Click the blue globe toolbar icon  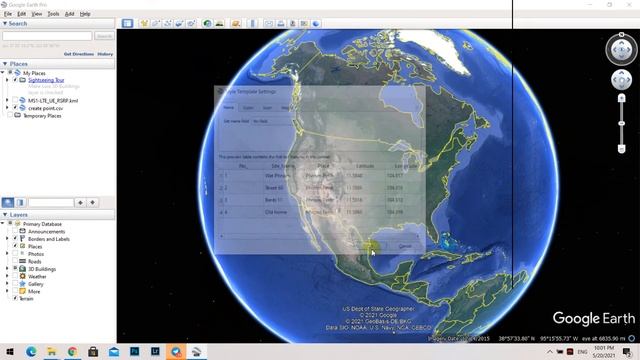pyautogui.click(x=316, y=23)
